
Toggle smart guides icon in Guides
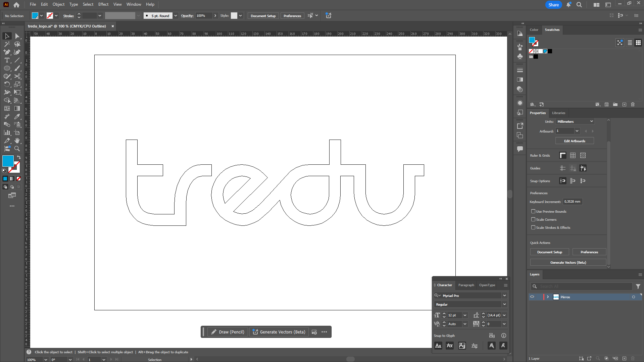click(583, 168)
